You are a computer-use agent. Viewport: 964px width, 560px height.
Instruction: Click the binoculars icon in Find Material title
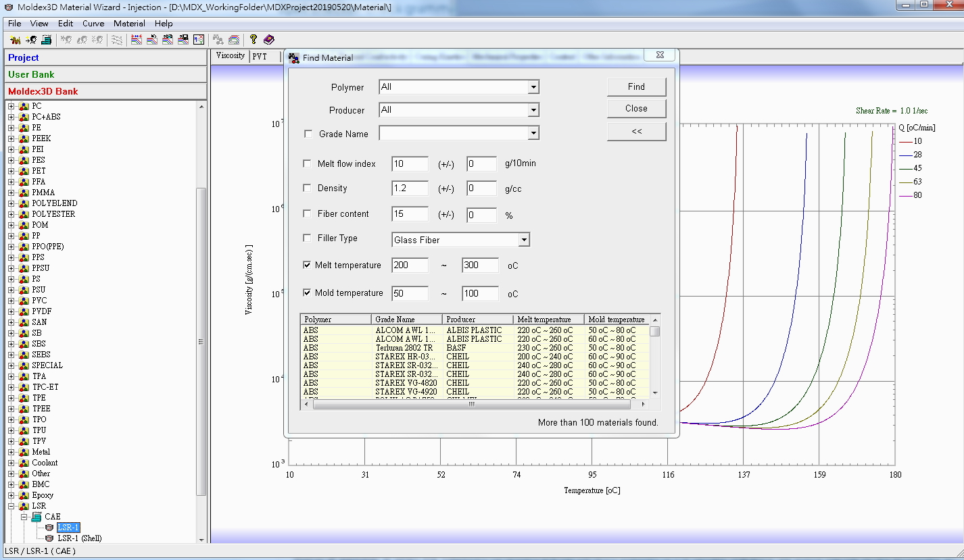coord(294,58)
